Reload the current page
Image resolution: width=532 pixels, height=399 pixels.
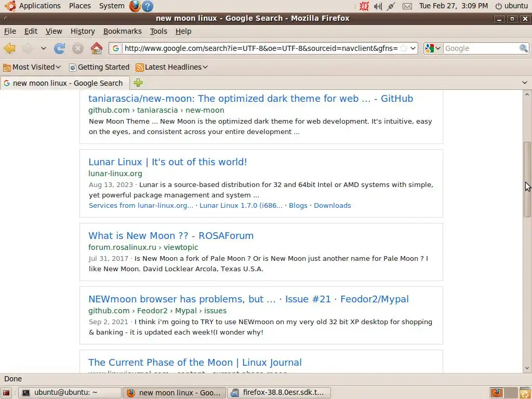click(x=59, y=48)
